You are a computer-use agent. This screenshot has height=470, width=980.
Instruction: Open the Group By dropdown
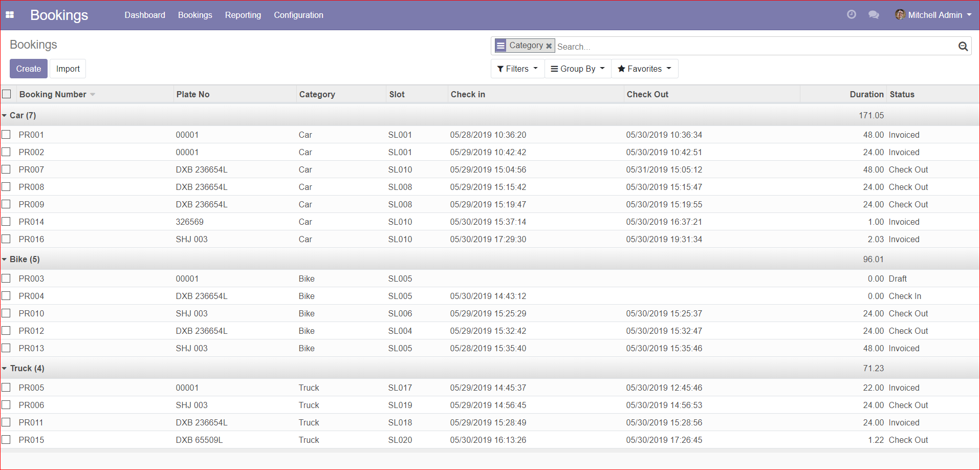coord(578,69)
